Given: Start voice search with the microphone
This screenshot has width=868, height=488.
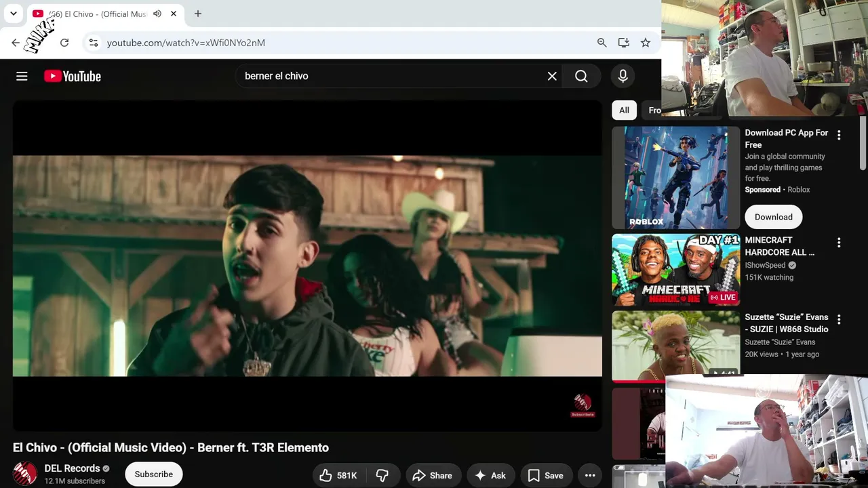Looking at the screenshot, I should pyautogui.click(x=623, y=77).
